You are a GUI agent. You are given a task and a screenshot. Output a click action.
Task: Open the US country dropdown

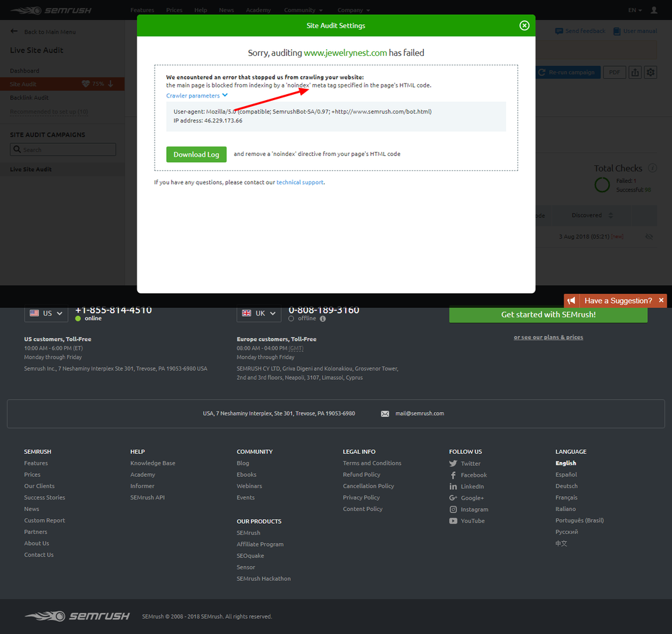pyautogui.click(x=46, y=313)
